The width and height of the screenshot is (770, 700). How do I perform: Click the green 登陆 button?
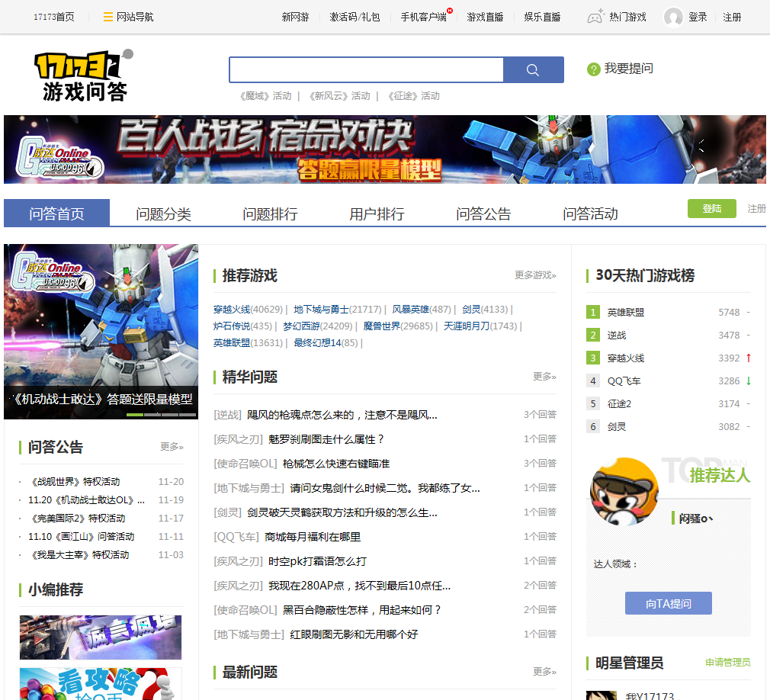pos(711,208)
